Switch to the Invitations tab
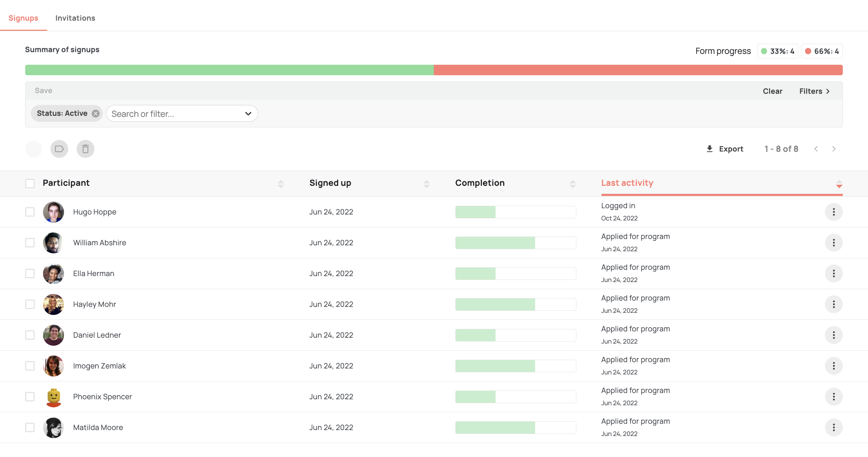 [75, 18]
